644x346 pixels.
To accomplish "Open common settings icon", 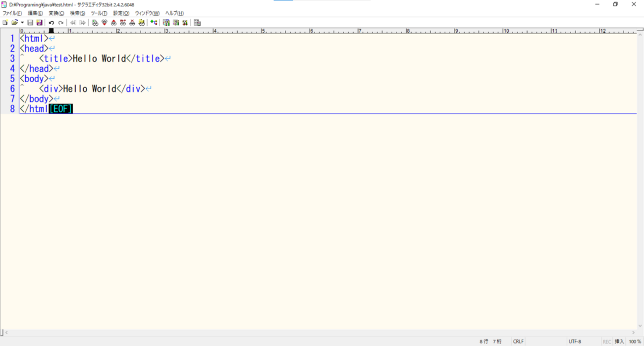I will click(185, 23).
